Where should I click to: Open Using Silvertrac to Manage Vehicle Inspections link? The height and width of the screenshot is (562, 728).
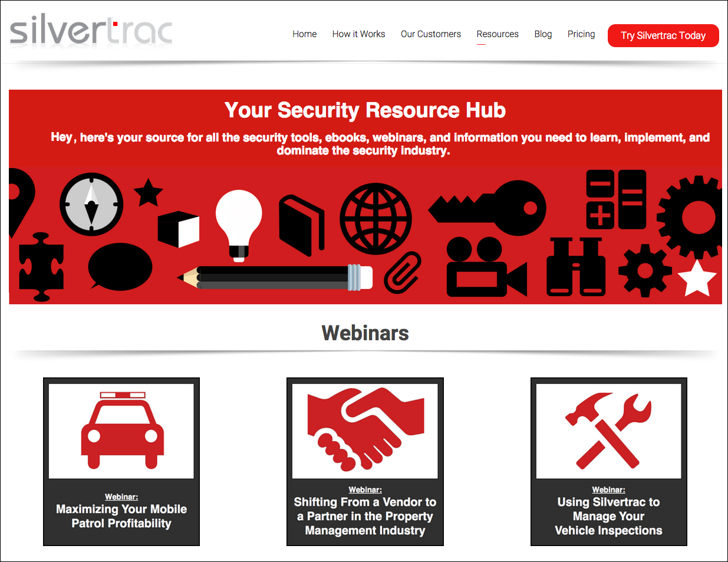[x=608, y=516]
